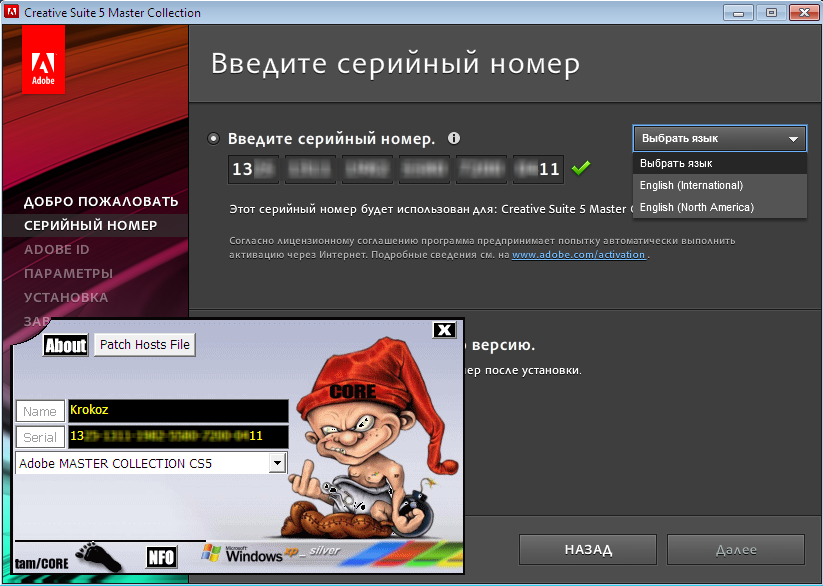Click the green checkmark after the serial fields
The height and width of the screenshot is (586, 823).
point(580,168)
